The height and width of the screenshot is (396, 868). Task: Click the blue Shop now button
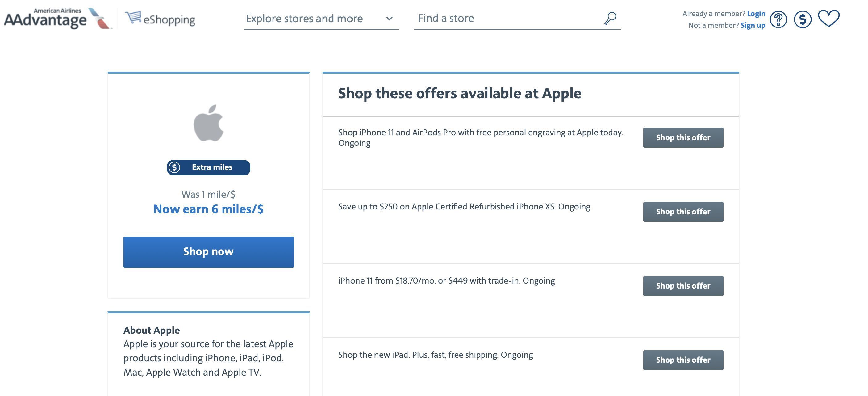(x=209, y=252)
